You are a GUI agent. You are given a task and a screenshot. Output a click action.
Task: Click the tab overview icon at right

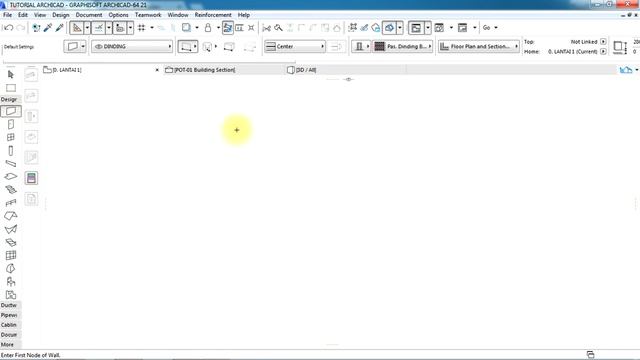[x=626, y=70]
